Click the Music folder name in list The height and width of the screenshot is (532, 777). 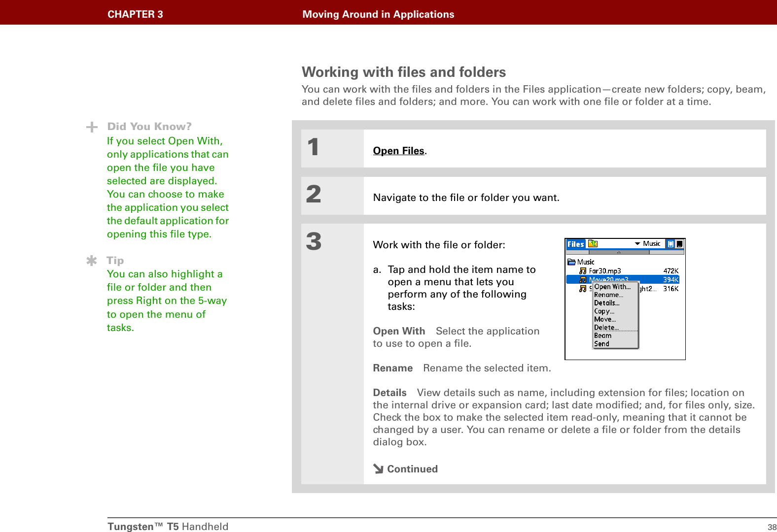pos(586,262)
